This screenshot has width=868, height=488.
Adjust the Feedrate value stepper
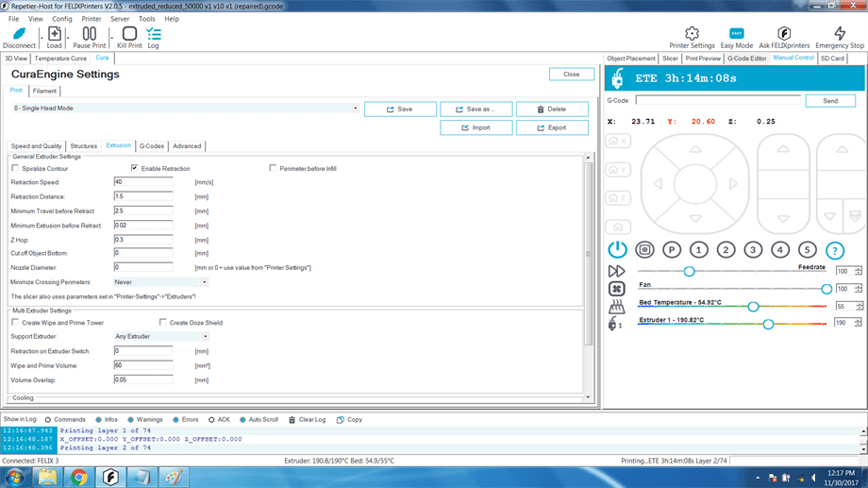tap(858, 271)
